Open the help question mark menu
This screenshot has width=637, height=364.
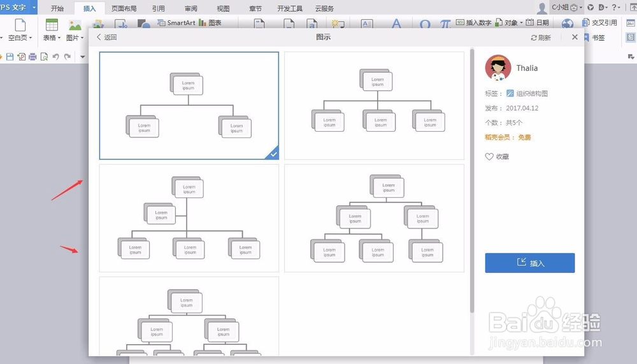(616, 7)
